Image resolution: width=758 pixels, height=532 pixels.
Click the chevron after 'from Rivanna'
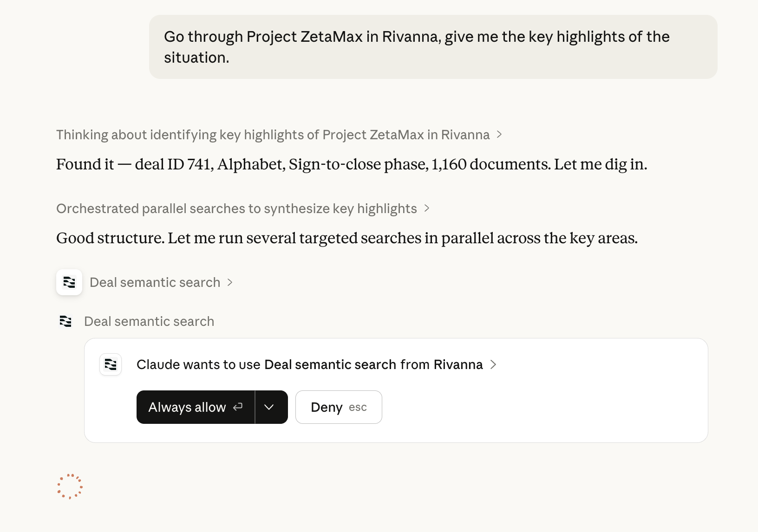[493, 364]
